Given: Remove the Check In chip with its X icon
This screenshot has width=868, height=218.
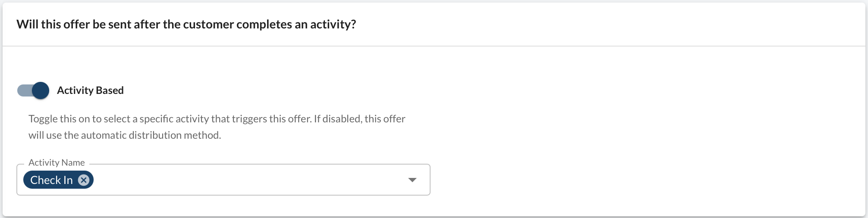Looking at the screenshot, I should pos(84,180).
